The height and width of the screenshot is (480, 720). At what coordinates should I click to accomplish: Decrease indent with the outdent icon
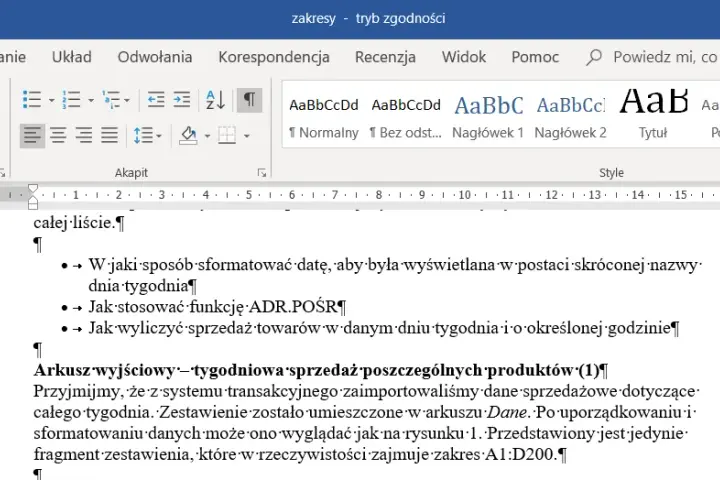pyautogui.click(x=156, y=100)
